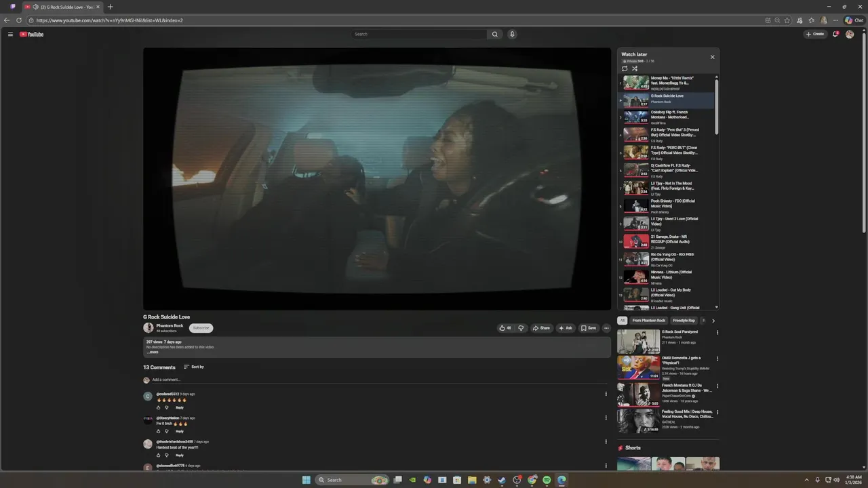Save the video to a playlist
868x488 pixels.
[589, 328]
